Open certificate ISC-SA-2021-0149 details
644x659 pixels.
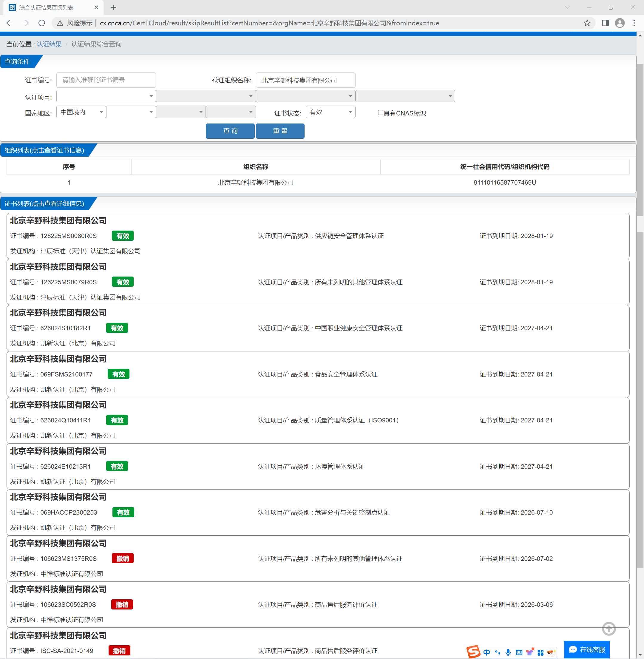[x=318, y=643]
